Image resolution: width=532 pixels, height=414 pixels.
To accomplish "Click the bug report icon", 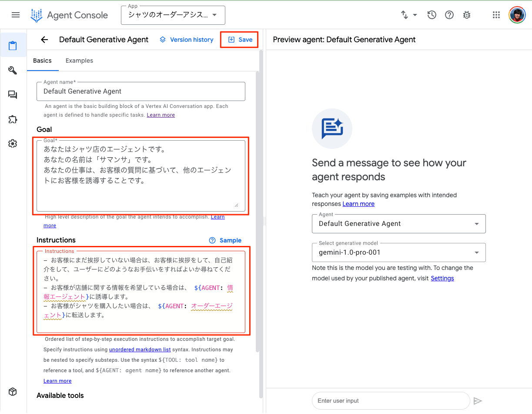I will pos(467,15).
